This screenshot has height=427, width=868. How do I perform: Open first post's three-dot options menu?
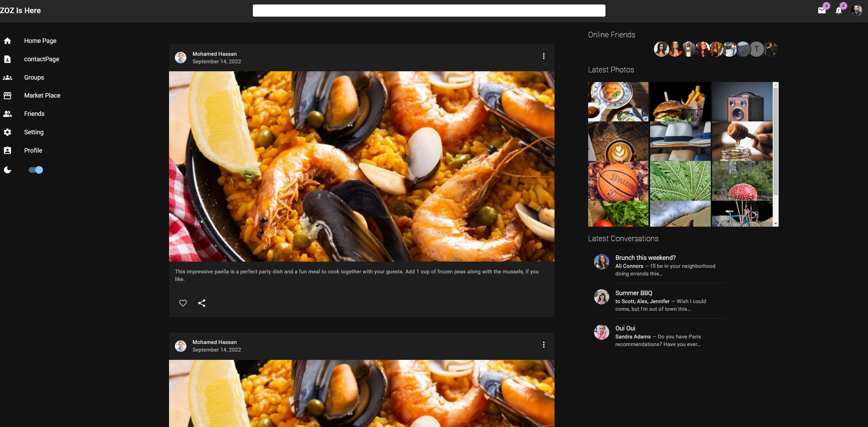544,56
